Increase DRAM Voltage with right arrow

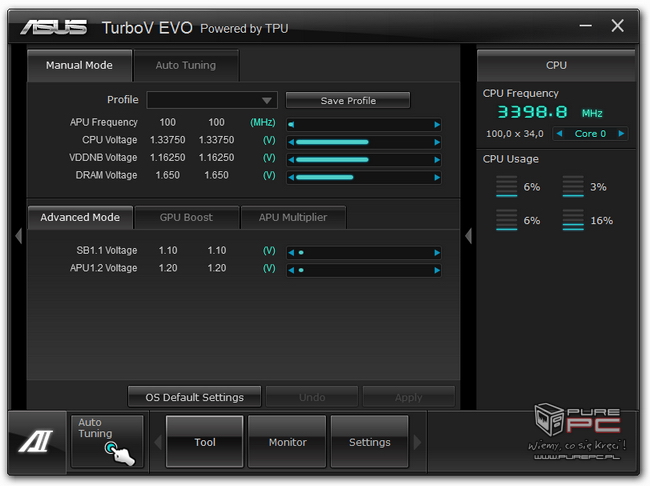(x=437, y=177)
